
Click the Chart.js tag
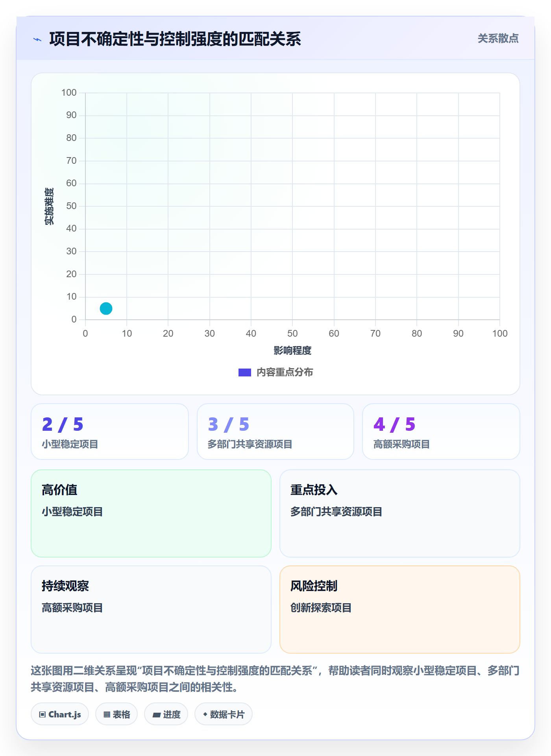pyautogui.click(x=60, y=714)
